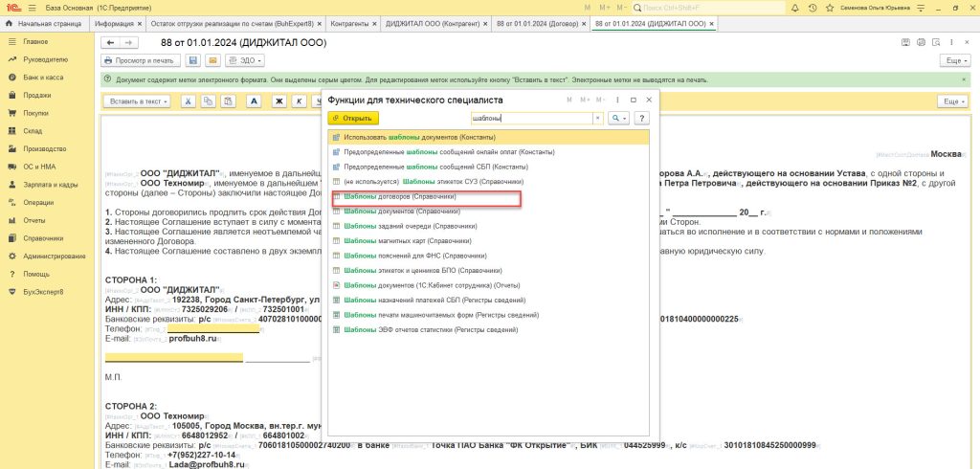Show the history clock icon

[813, 8]
